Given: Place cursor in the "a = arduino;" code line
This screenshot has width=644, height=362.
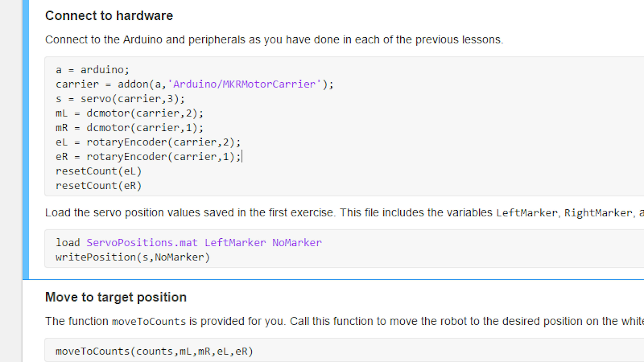Looking at the screenshot, I should (x=92, y=70).
